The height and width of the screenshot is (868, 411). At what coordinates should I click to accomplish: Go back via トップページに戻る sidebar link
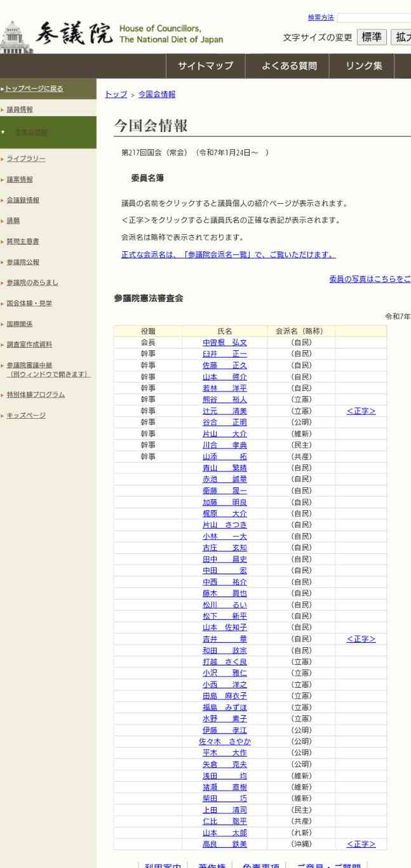click(x=34, y=88)
